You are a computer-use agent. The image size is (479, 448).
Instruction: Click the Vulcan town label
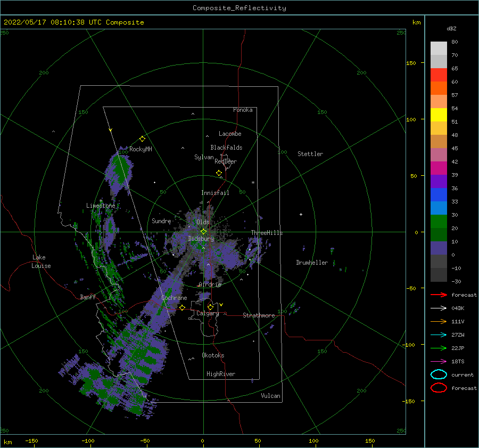coord(271,396)
